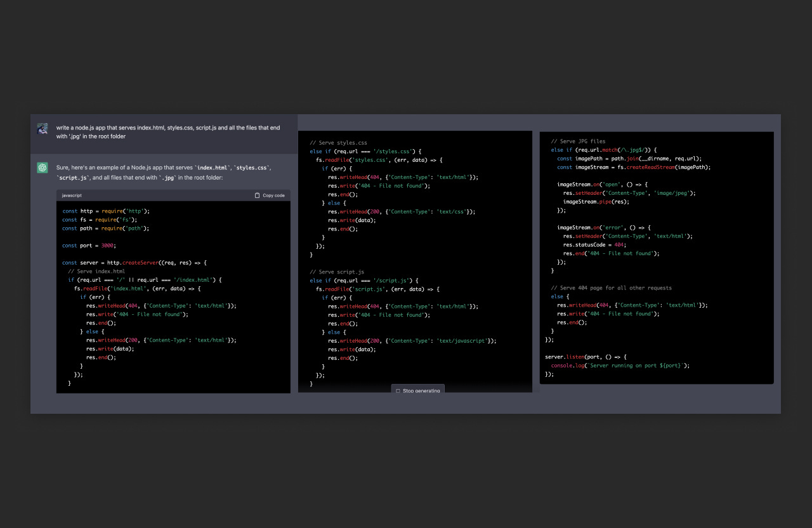The width and height of the screenshot is (812, 528).
Task: Click the http.createServer line
Action: click(134, 263)
